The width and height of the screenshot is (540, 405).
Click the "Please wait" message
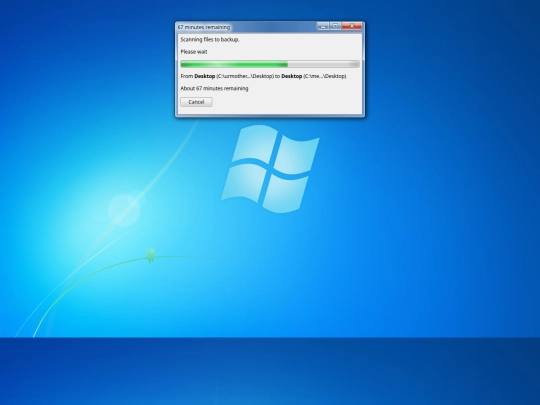point(194,52)
